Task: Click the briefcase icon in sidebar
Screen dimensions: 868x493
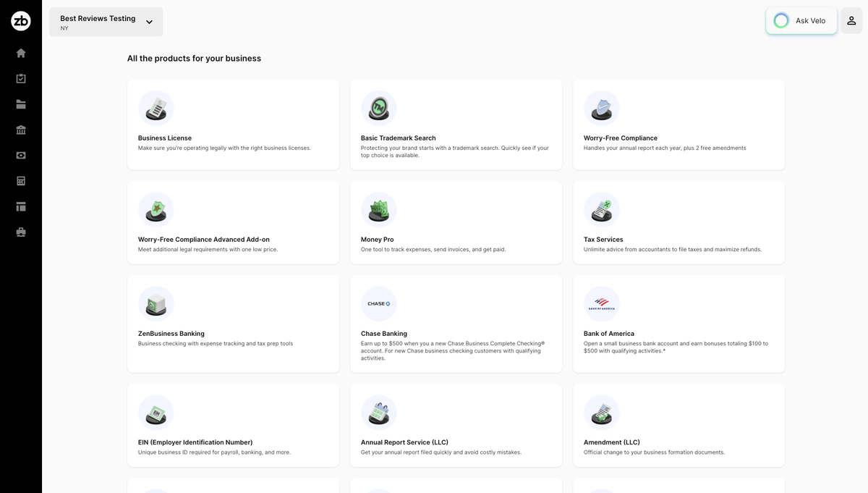Action: coord(21,232)
